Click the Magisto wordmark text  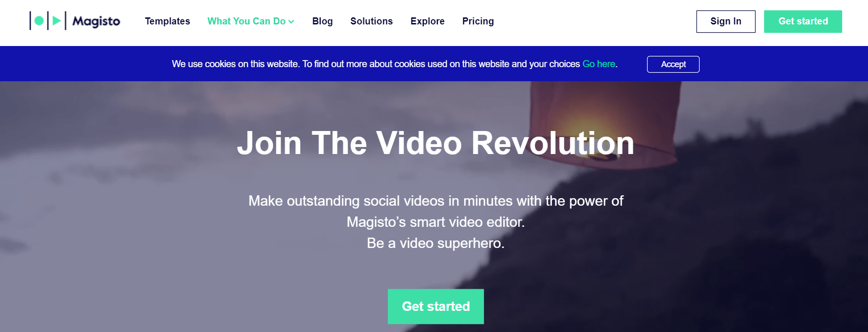(x=96, y=21)
